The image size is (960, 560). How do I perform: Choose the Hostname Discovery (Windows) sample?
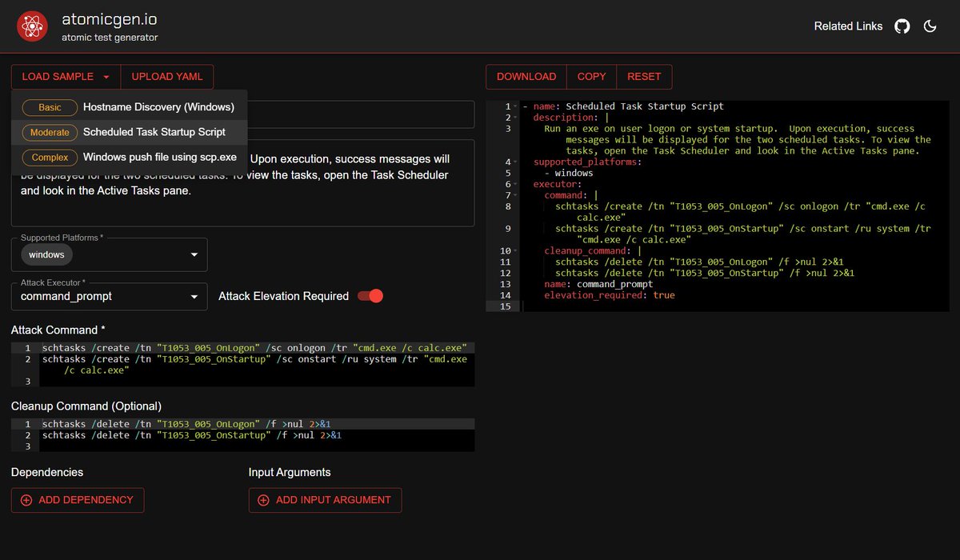click(x=129, y=107)
